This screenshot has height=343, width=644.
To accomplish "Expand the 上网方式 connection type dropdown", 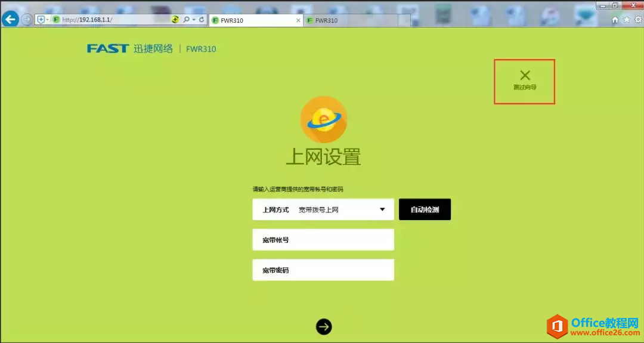I will pos(382,210).
